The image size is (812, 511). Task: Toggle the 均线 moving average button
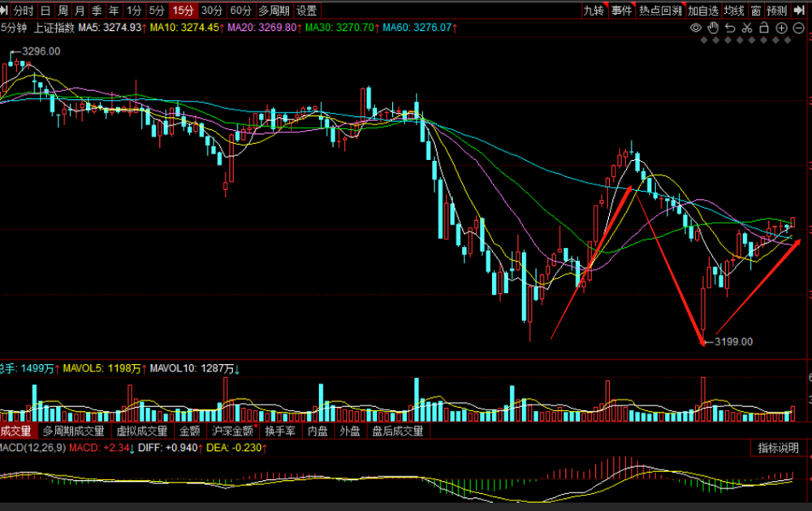[734, 11]
